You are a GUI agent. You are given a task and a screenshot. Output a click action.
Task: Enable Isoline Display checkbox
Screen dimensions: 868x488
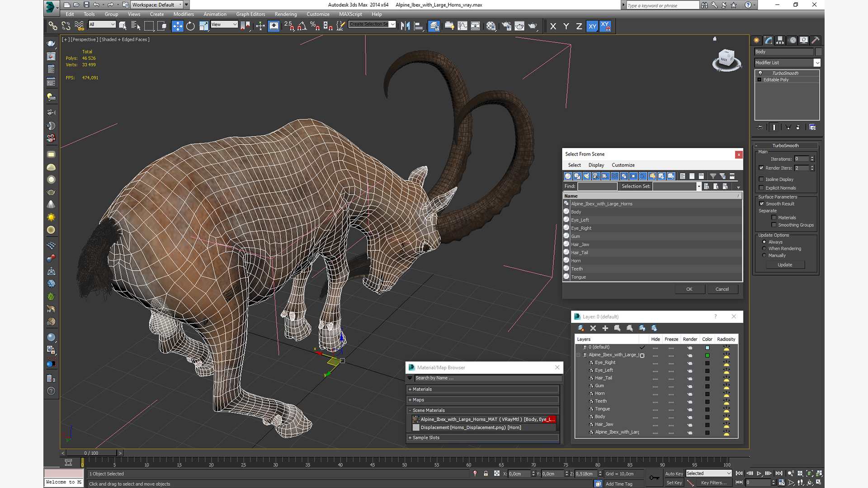(761, 179)
